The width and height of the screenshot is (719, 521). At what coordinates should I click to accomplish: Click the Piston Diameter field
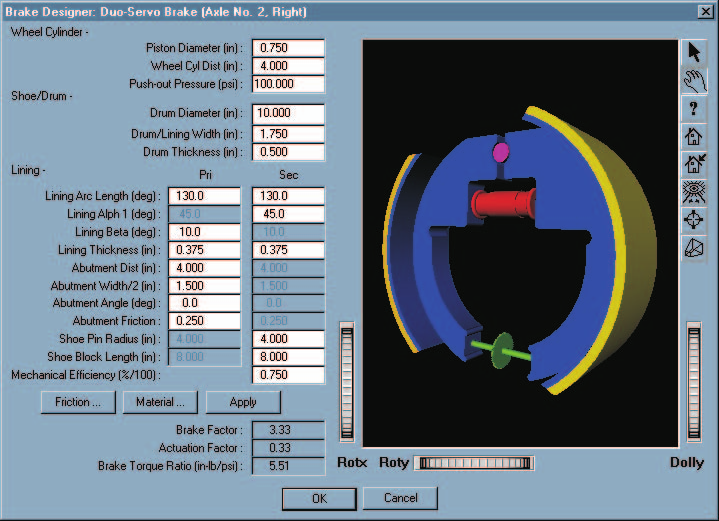coord(288,48)
